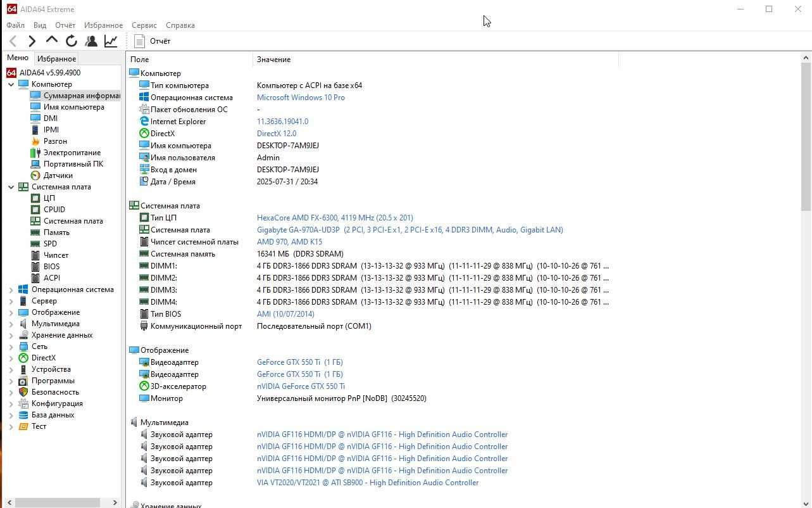The image size is (812, 508).
Task: Collapse the Системная плата tree node
Action: pos(11,187)
